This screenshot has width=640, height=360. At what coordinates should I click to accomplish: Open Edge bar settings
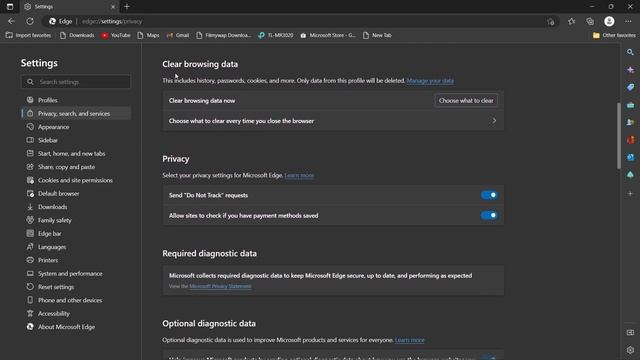76,233
